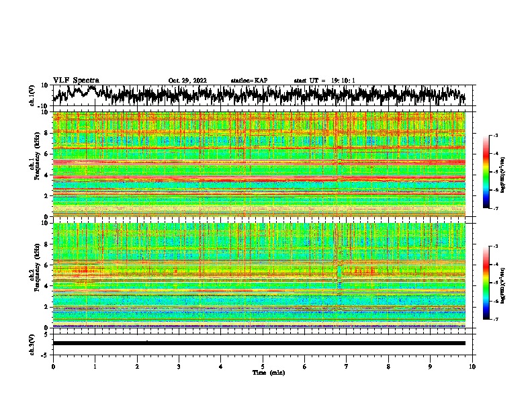Click the ch.1 spectrogram panel
Screen dimensions: 532x411
(x=259, y=164)
